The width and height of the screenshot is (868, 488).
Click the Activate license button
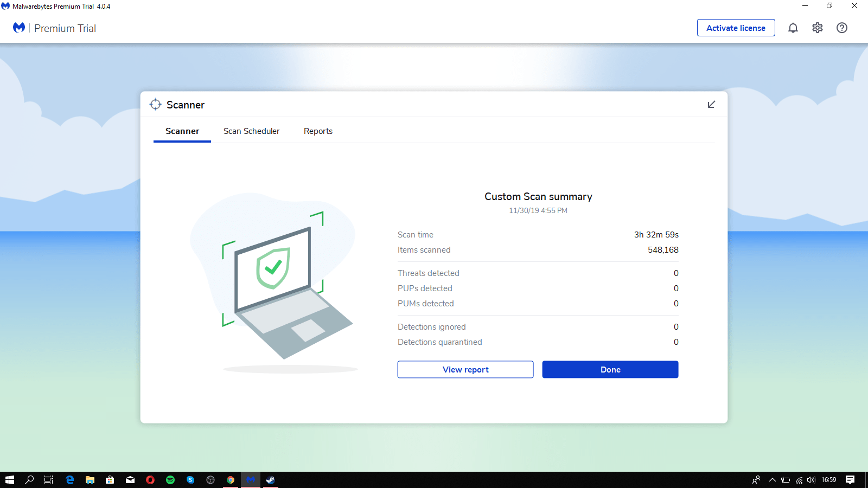736,28
